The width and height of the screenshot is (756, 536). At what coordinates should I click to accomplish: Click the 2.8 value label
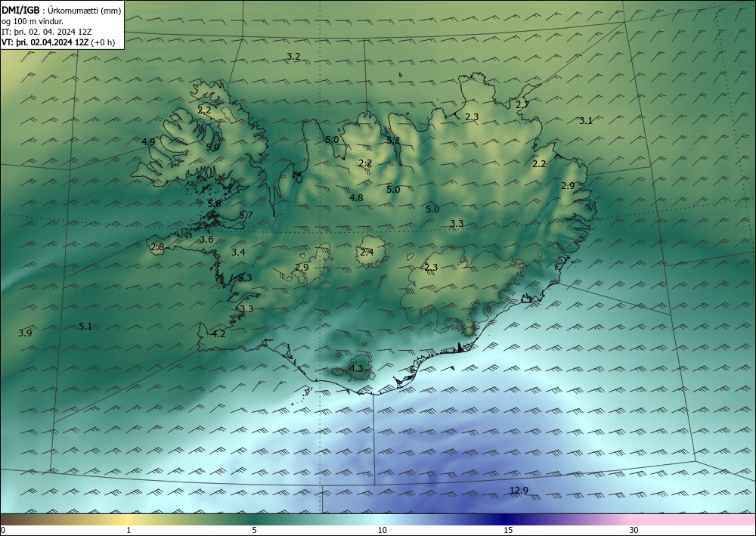[x=158, y=247]
